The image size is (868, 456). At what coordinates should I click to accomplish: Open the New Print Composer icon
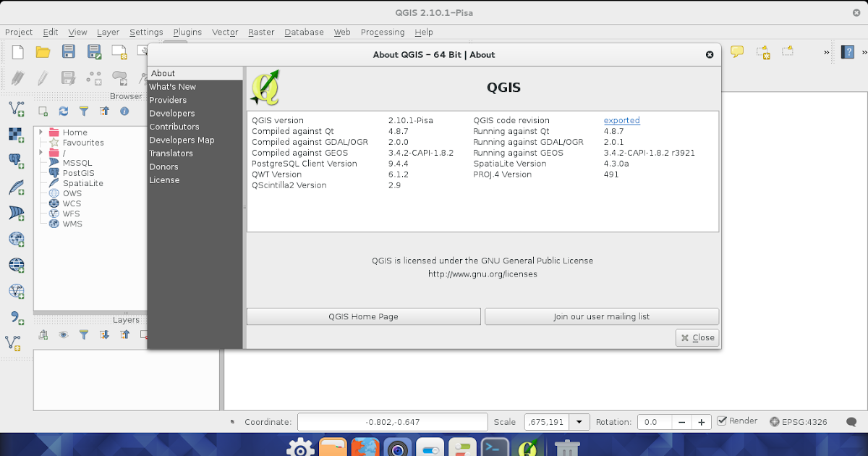(119, 52)
